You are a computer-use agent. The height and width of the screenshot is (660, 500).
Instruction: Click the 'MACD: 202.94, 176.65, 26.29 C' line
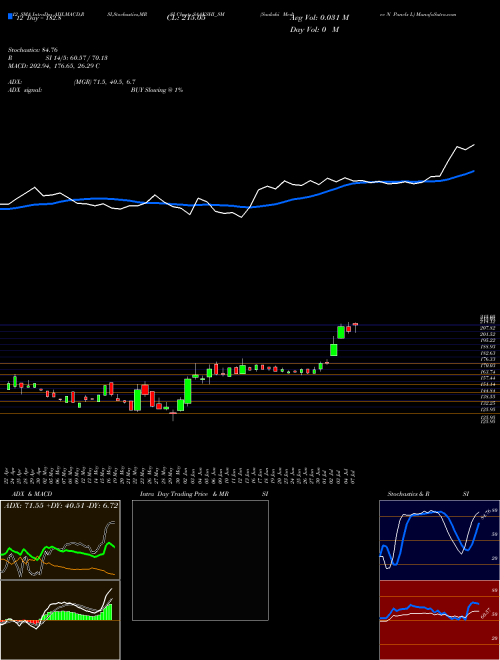tap(54, 66)
